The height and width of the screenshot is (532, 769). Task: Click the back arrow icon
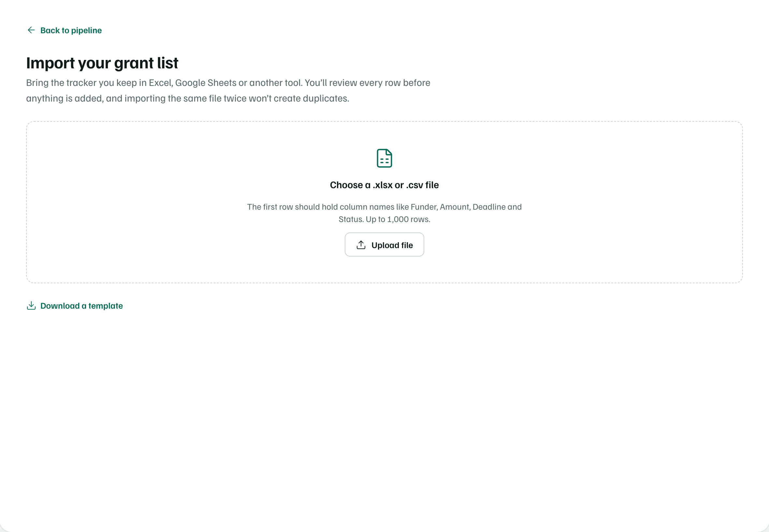(x=31, y=30)
